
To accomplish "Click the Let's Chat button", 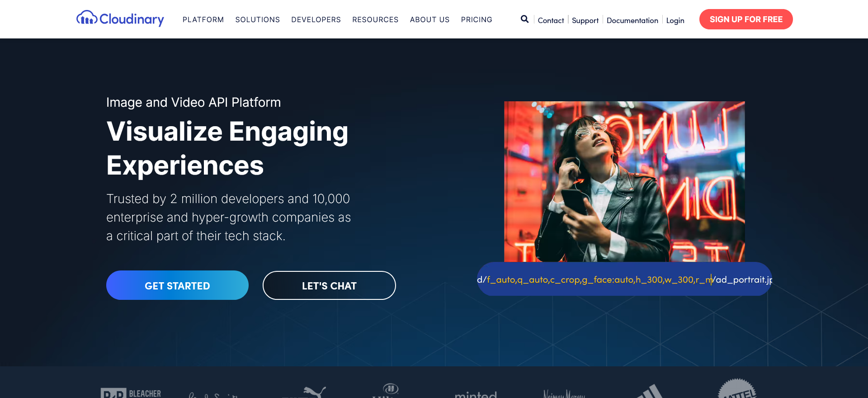I will coord(329,285).
